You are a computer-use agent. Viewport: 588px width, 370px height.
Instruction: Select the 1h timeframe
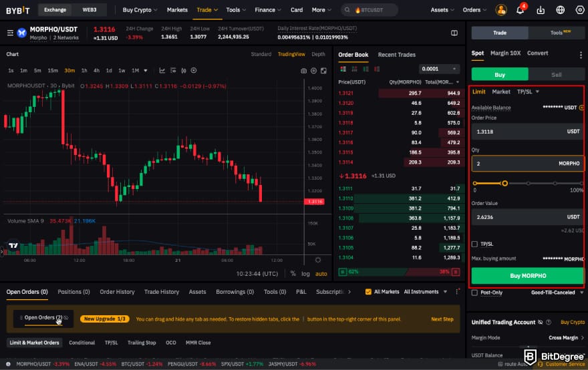pyautogui.click(x=84, y=71)
